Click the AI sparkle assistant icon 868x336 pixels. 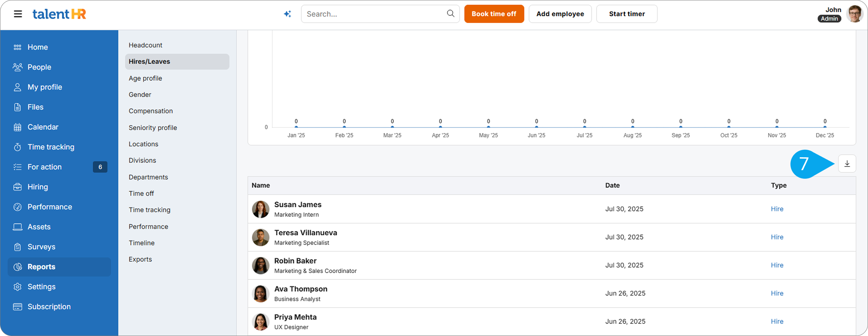pos(287,14)
